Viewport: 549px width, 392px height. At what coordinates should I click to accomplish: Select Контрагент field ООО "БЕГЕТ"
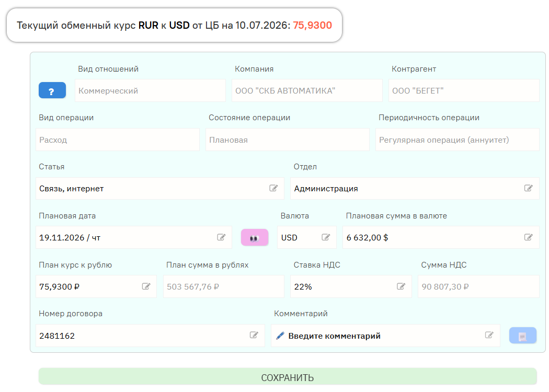tap(464, 90)
